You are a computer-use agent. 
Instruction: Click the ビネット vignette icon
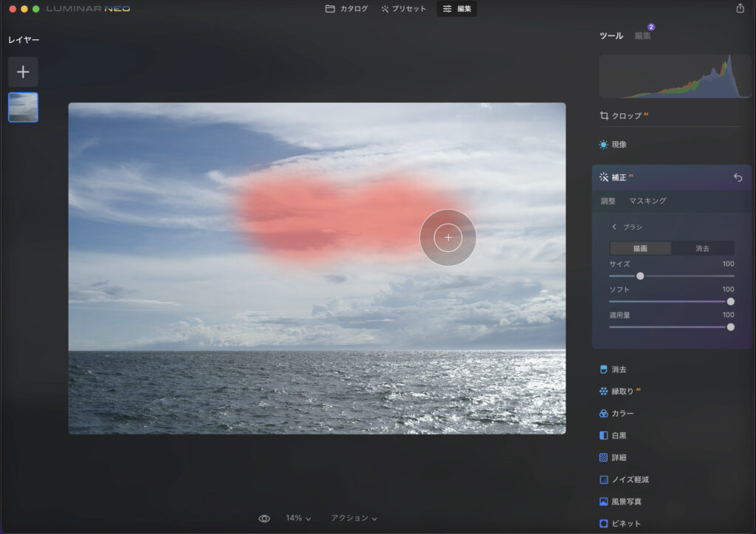(x=603, y=524)
